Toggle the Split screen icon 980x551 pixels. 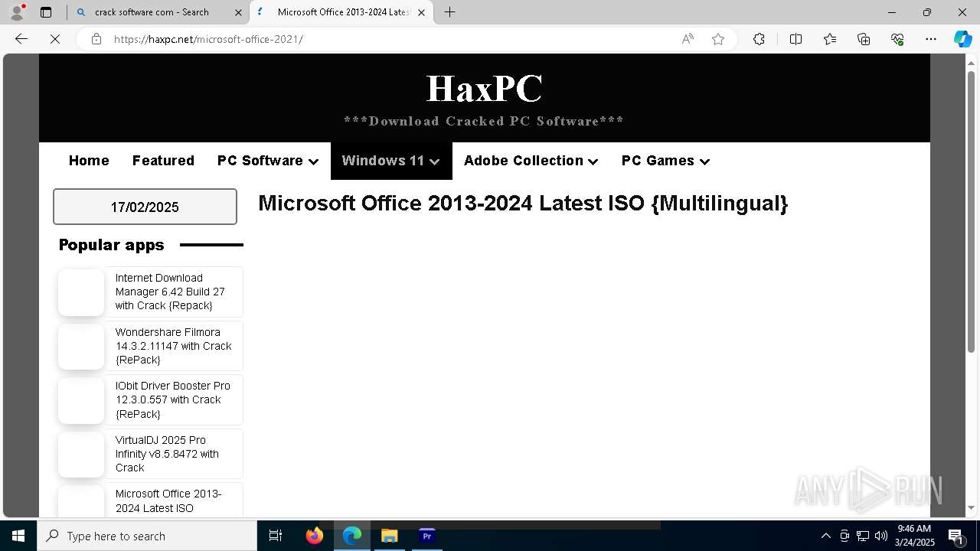795,39
